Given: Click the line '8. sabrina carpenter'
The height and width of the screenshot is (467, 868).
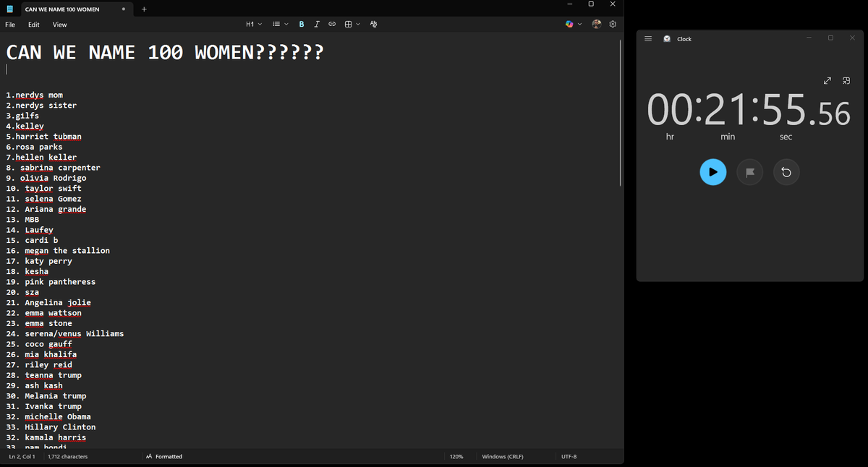Looking at the screenshot, I should pos(53,168).
